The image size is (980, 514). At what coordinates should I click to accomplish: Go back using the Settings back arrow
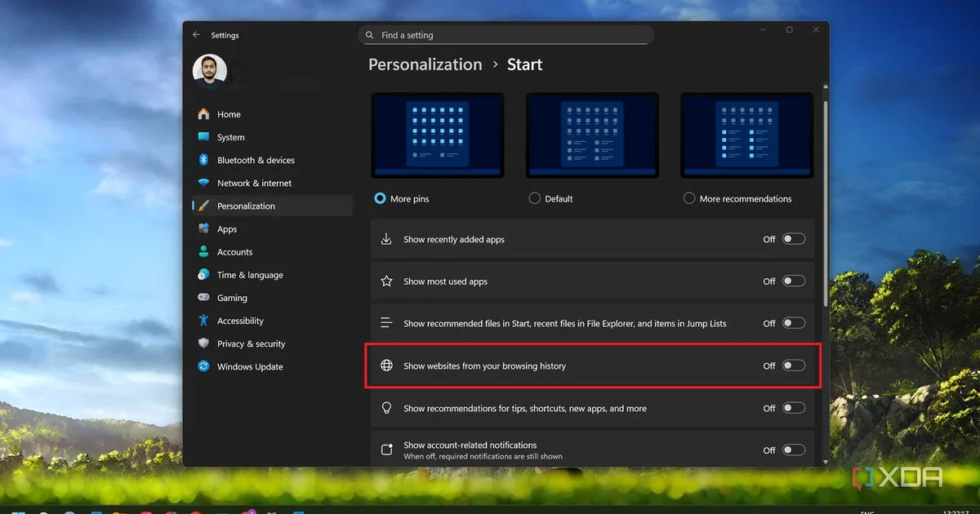[x=196, y=35]
